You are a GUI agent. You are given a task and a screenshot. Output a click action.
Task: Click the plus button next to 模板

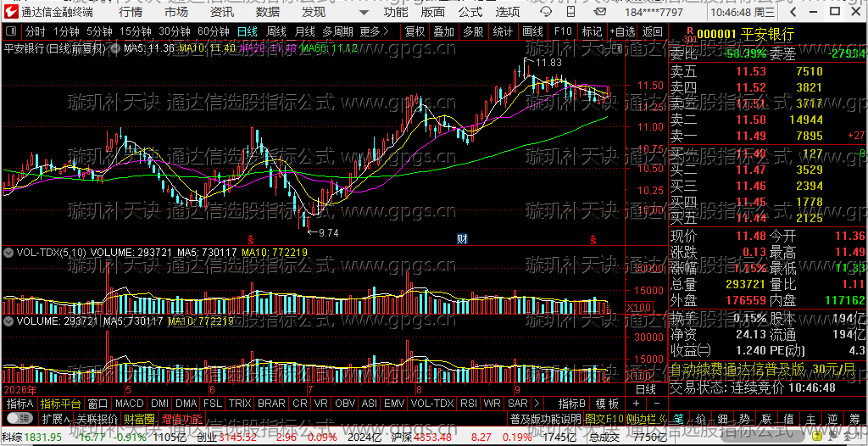pos(636,404)
